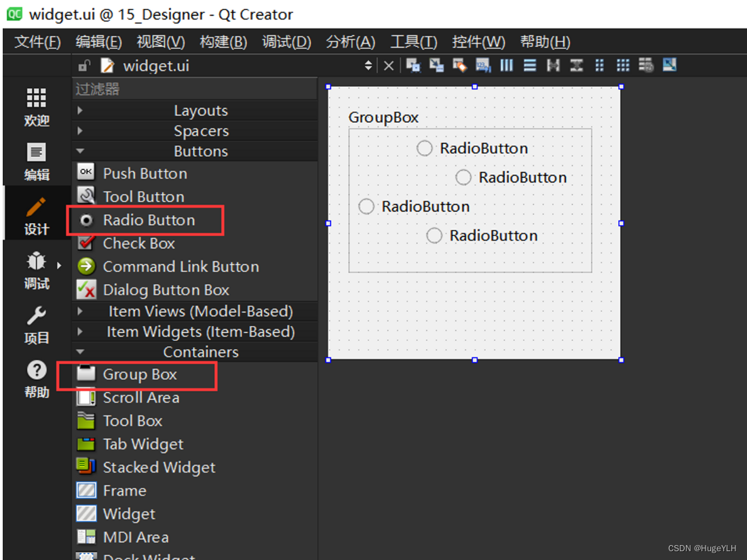Image resolution: width=747 pixels, height=560 pixels.
Task: Select the third RadioButton in GroupBox
Action: tap(414, 207)
